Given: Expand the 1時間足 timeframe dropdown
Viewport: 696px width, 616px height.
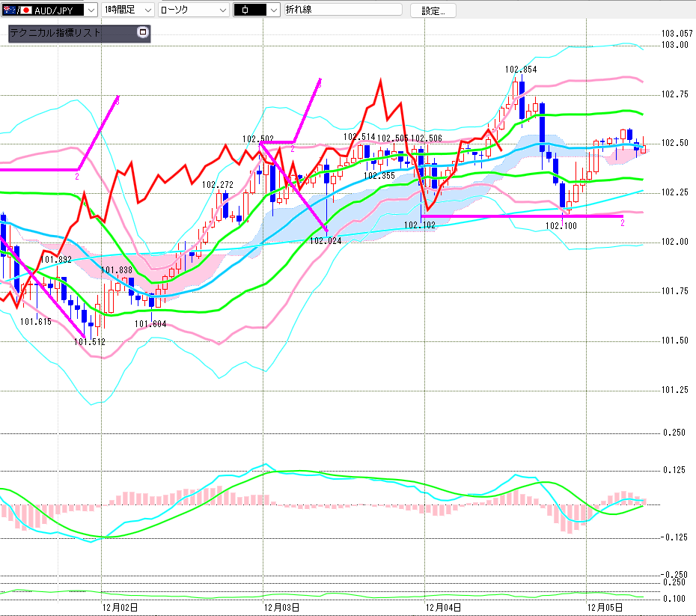Looking at the screenshot, I should (147, 10).
